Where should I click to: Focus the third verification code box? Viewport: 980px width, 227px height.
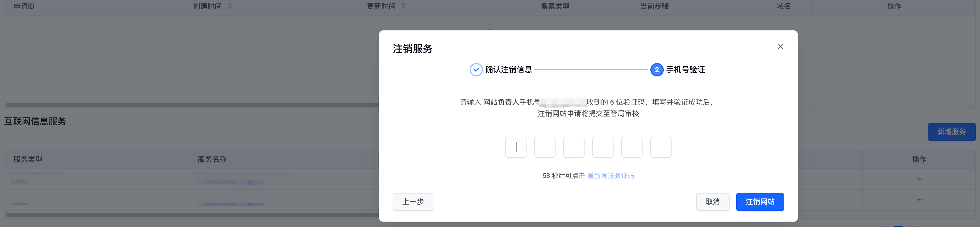click(574, 147)
